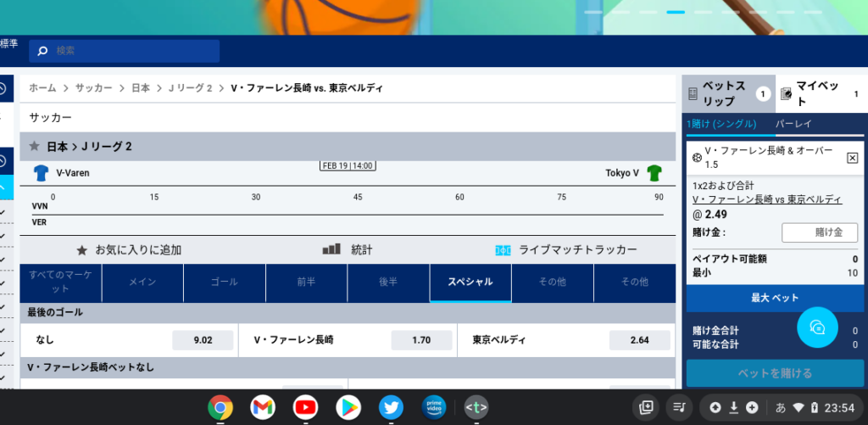
Task: Click the Tokyo V green jersey icon
Action: (x=654, y=173)
